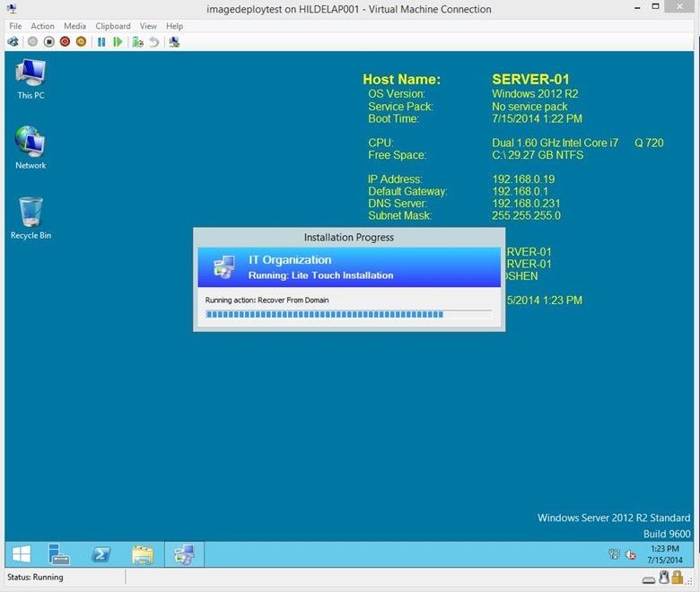This screenshot has height=592, width=700.
Task: Click the Lite Touch Installation taskbar icon
Action: tap(184, 554)
